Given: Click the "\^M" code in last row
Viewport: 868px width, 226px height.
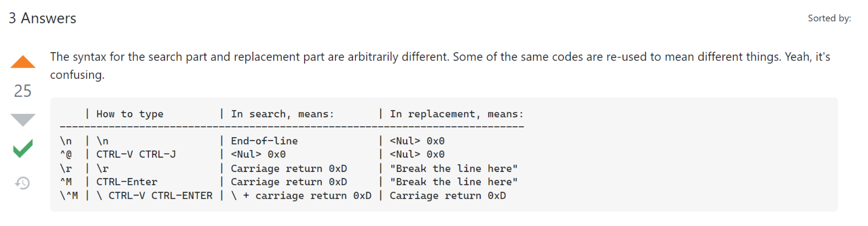Looking at the screenshot, I should tap(69, 196).
